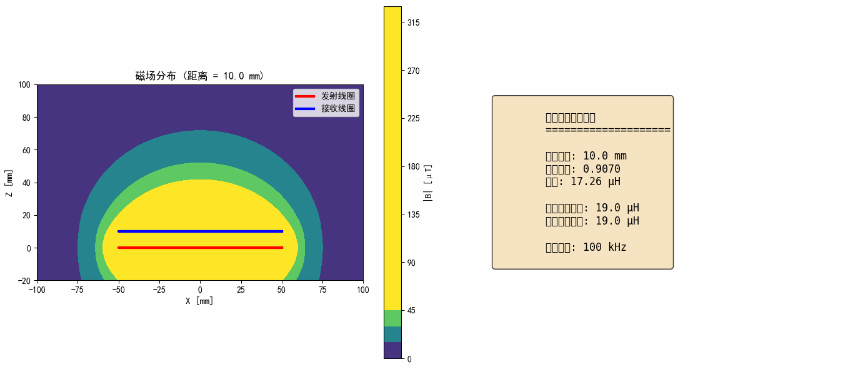Click the colorbar tick label '45'
868x369 pixels.
[411, 310]
